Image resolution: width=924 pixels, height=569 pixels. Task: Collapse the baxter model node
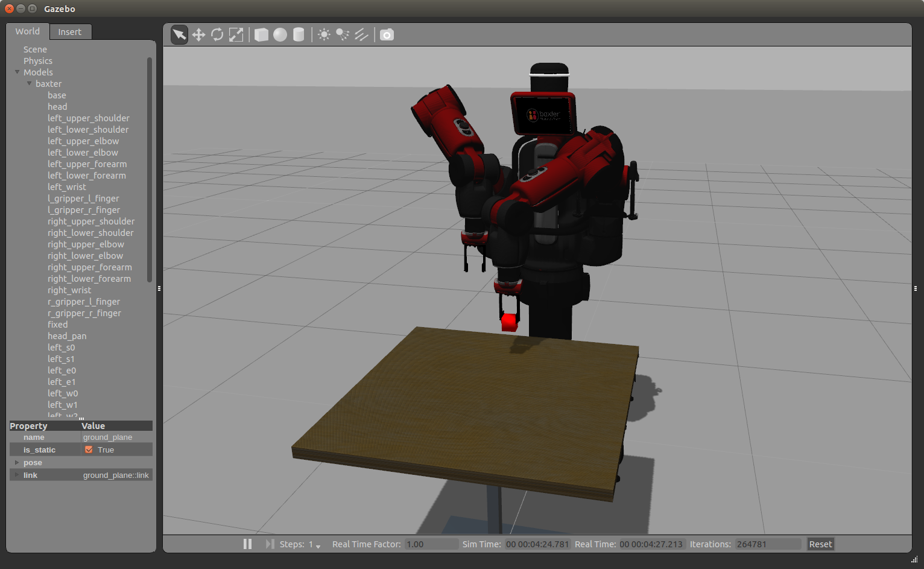point(29,83)
